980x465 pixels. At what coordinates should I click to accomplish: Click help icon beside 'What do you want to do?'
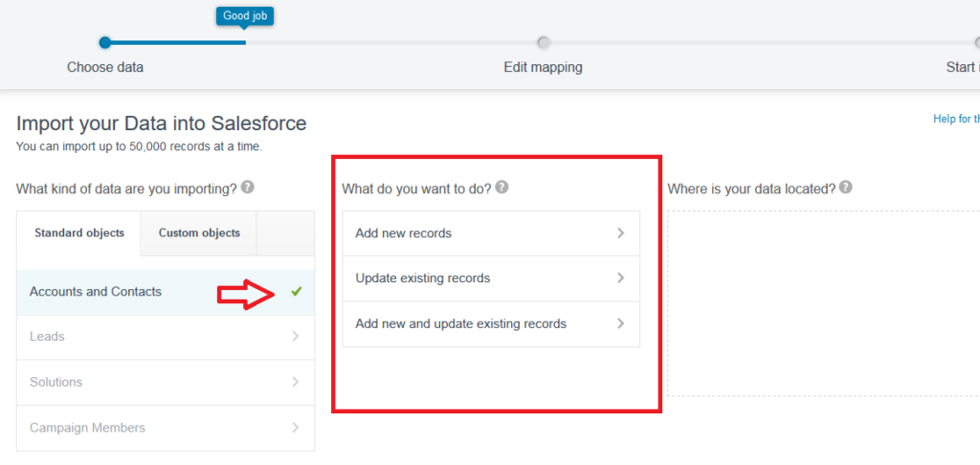click(501, 187)
